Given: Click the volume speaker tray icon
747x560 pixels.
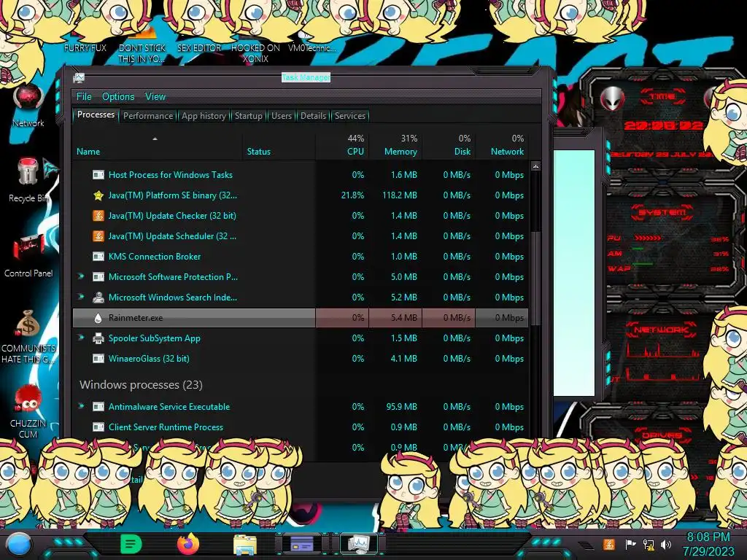Looking at the screenshot, I should point(667,544).
